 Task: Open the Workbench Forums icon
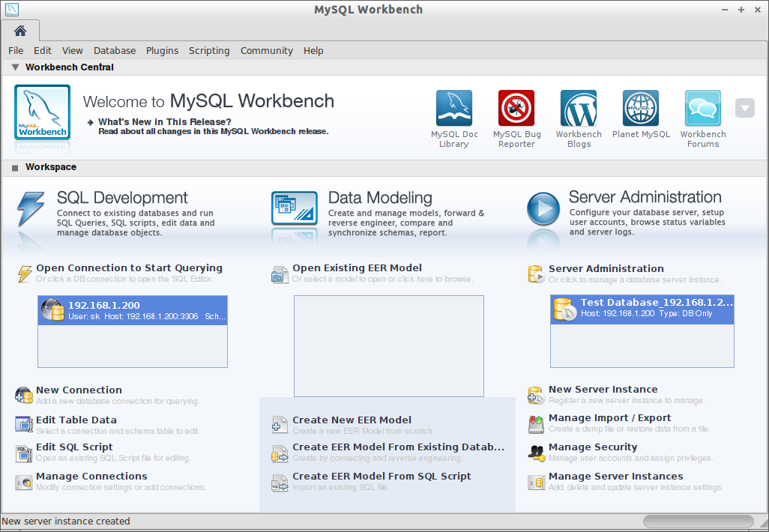point(703,108)
